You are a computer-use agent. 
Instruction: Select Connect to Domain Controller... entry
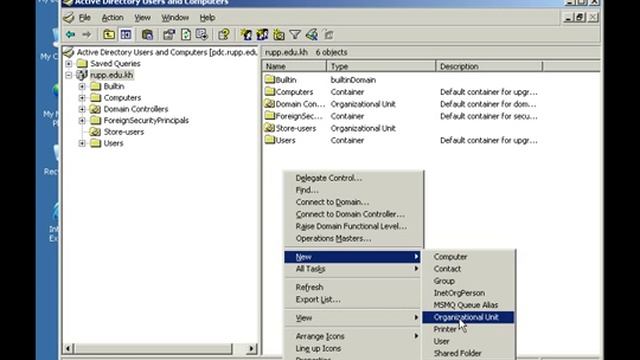(x=353, y=214)
